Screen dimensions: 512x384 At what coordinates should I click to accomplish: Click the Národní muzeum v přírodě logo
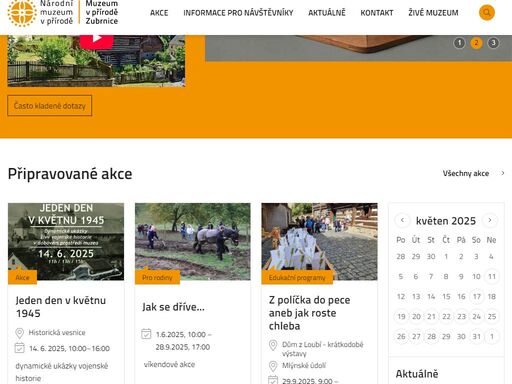(x=40, y=13)
